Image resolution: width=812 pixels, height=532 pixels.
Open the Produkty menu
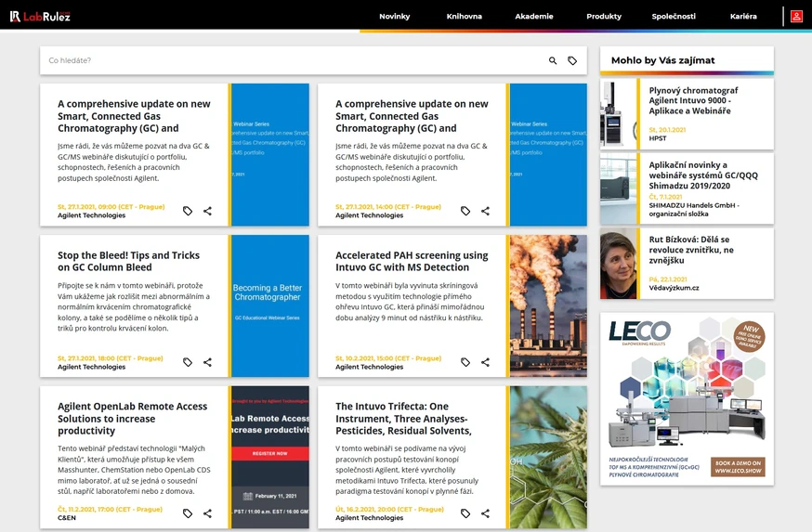pyautogui.click(x=604, y=16)
